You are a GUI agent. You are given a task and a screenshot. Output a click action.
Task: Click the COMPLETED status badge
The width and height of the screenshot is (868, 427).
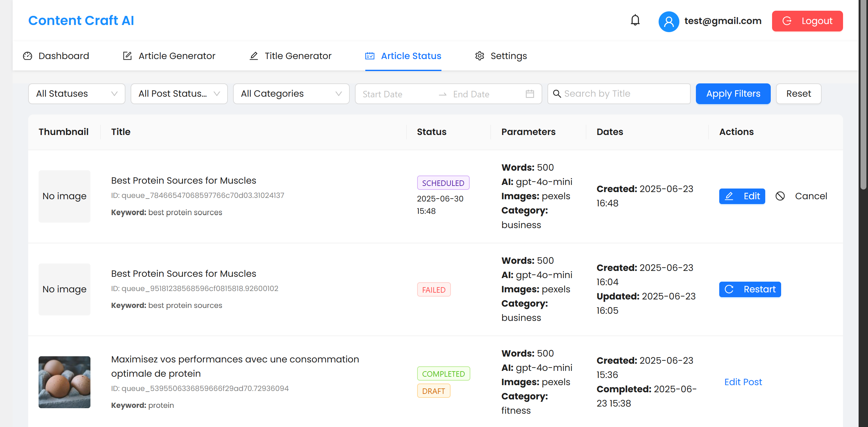pos(443,374)
